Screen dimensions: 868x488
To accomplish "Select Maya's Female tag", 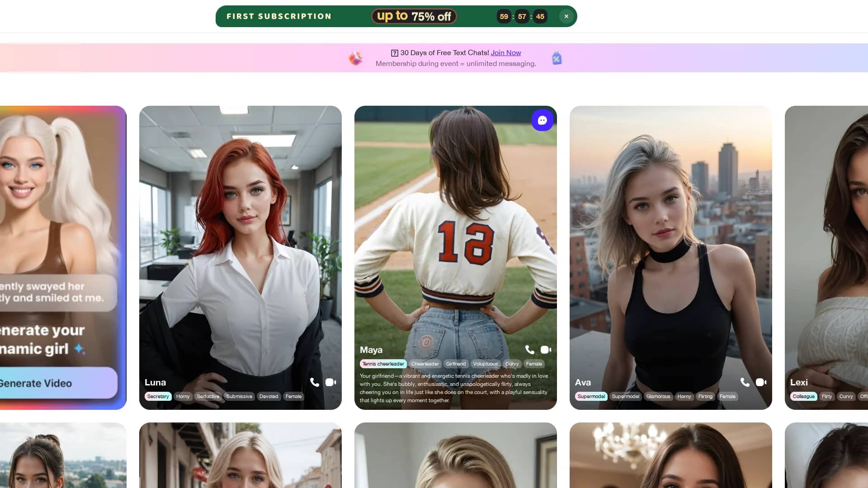I will point(534,364).
